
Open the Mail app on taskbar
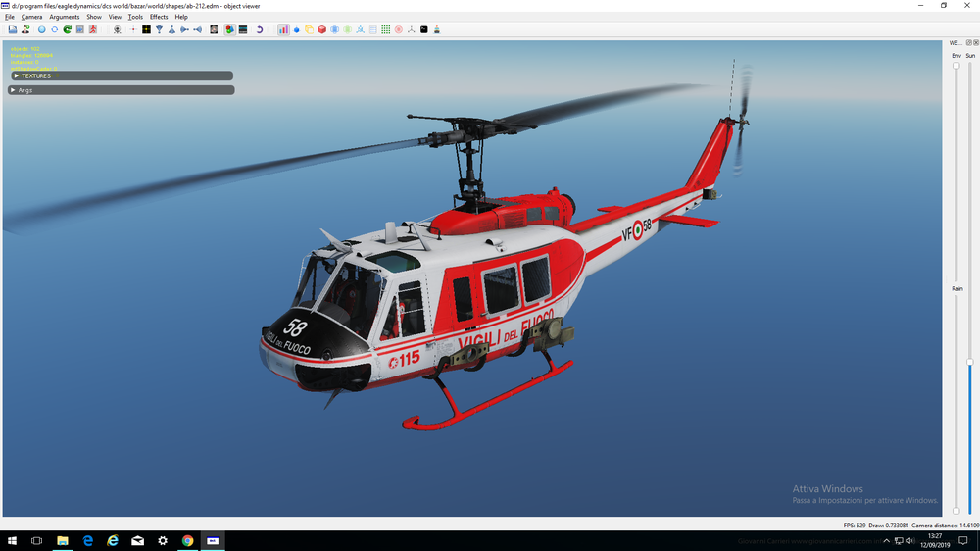[137, 541]
